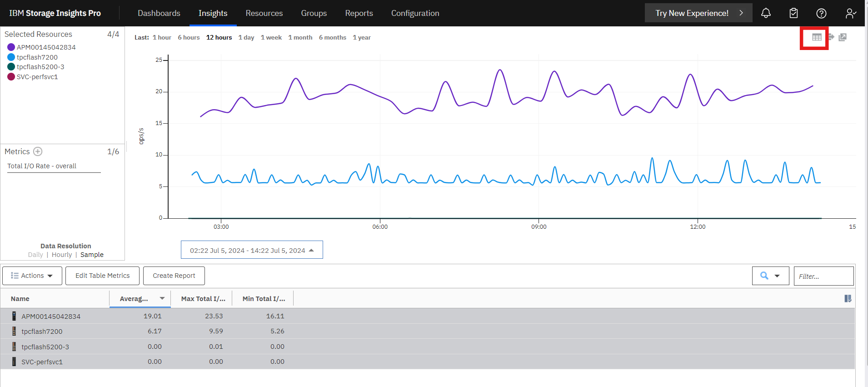Click the tpcflash7200 name in table
The height and width of the screenshot is (387, 868).
coord(42,332)
